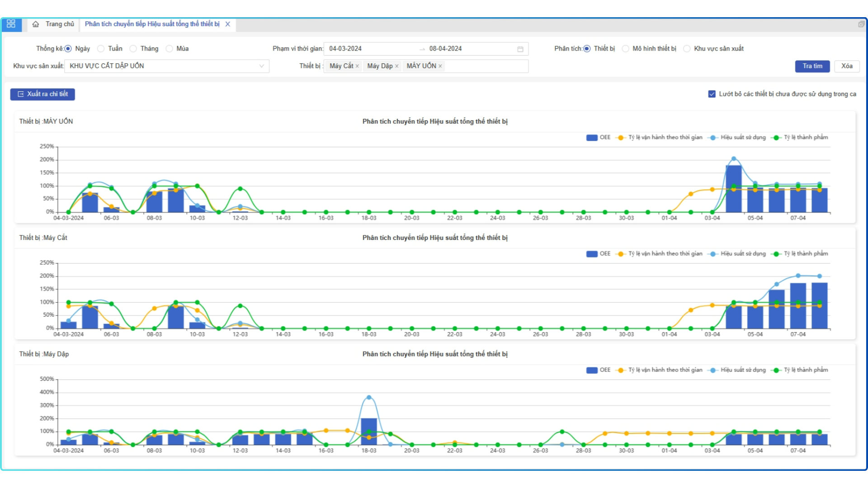Toggle Lướt bỏ các thiết bị checkbox
Viewport: 868px width, 488px height.
tap(712, 94)
